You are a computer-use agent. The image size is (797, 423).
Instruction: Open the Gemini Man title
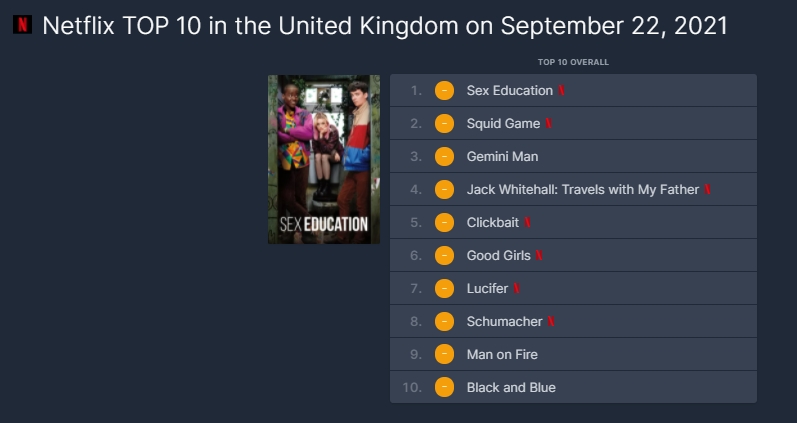[x=502, y=157]
